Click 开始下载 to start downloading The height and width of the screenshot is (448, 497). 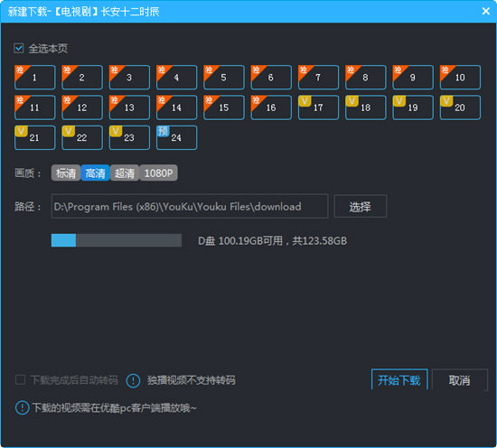click(399, 379)
